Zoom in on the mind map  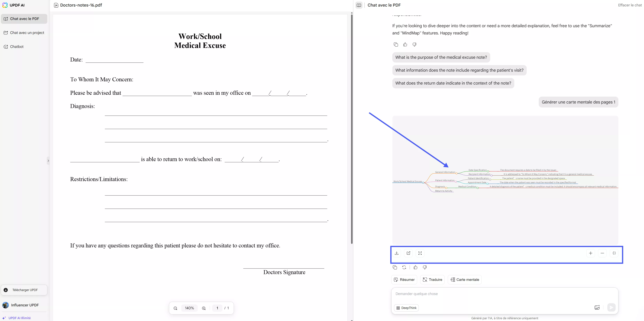pyautogui.click(x=591, y=253)
